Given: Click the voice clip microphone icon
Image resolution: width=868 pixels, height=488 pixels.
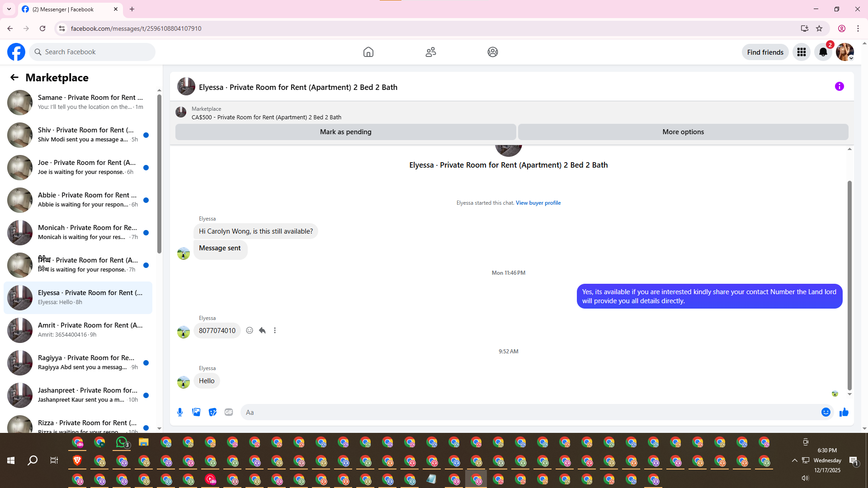Looking at the screenshot, I should coord(180,412).
